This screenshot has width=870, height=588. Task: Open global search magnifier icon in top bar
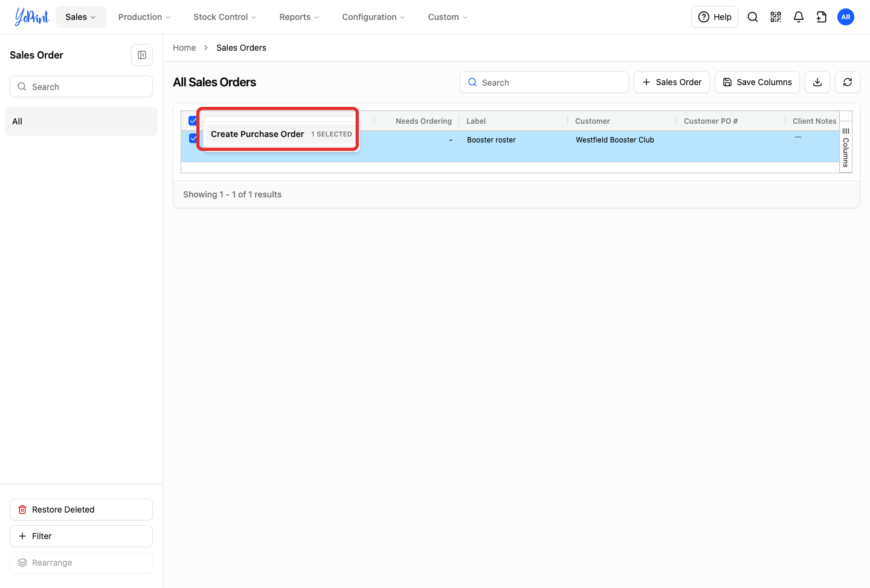point(753,17)
